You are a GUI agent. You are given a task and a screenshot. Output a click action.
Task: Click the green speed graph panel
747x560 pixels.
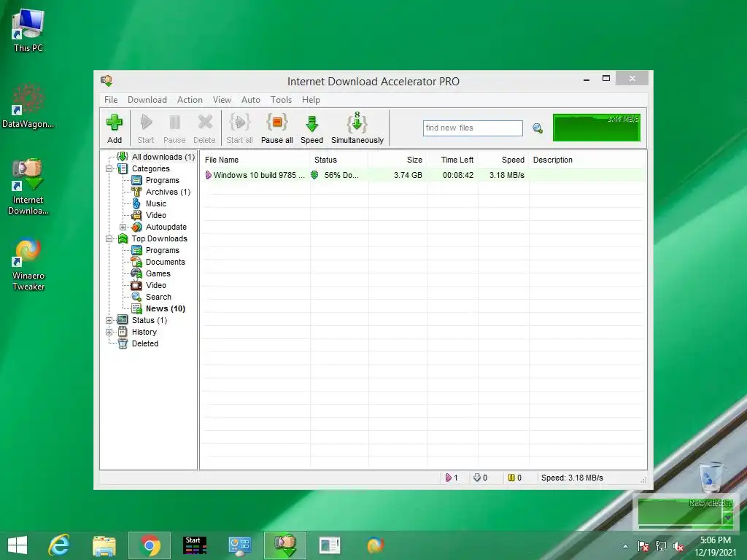(597, 127)
